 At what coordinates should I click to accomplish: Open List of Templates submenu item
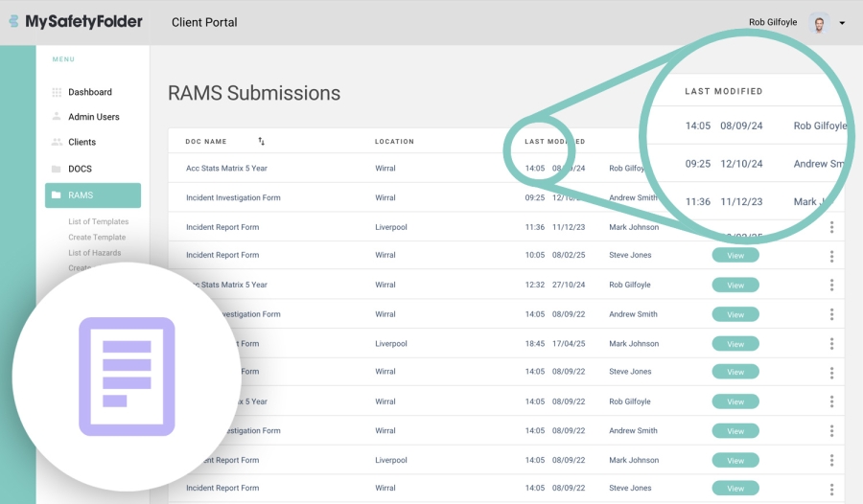[x=98, y=221]
